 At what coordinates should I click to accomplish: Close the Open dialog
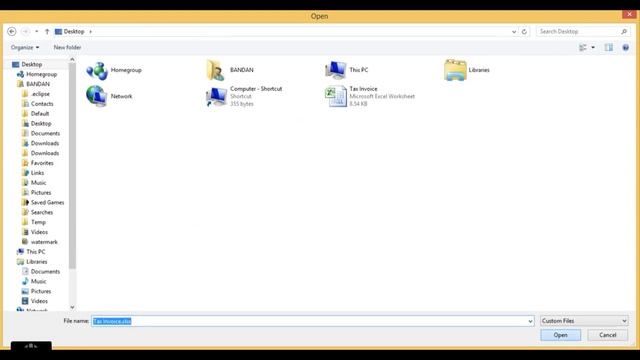(629, 14)
